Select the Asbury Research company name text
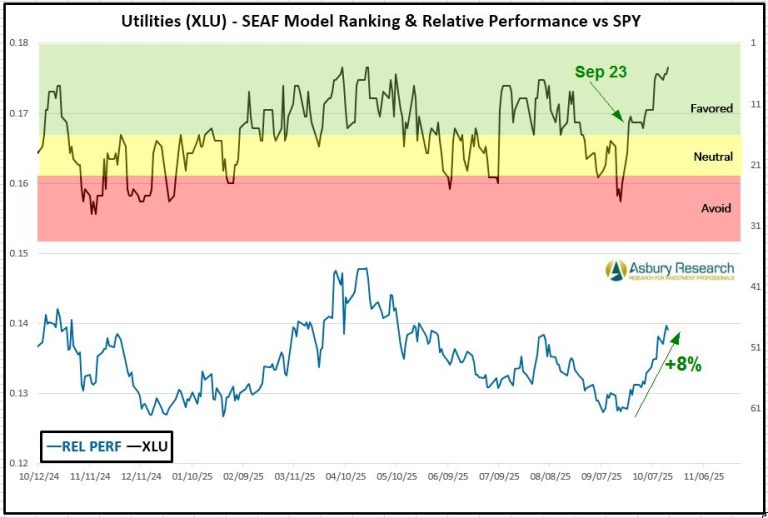The height and width of the screenshot is (518, 768). pyautogui.click(x=680, y=268)
